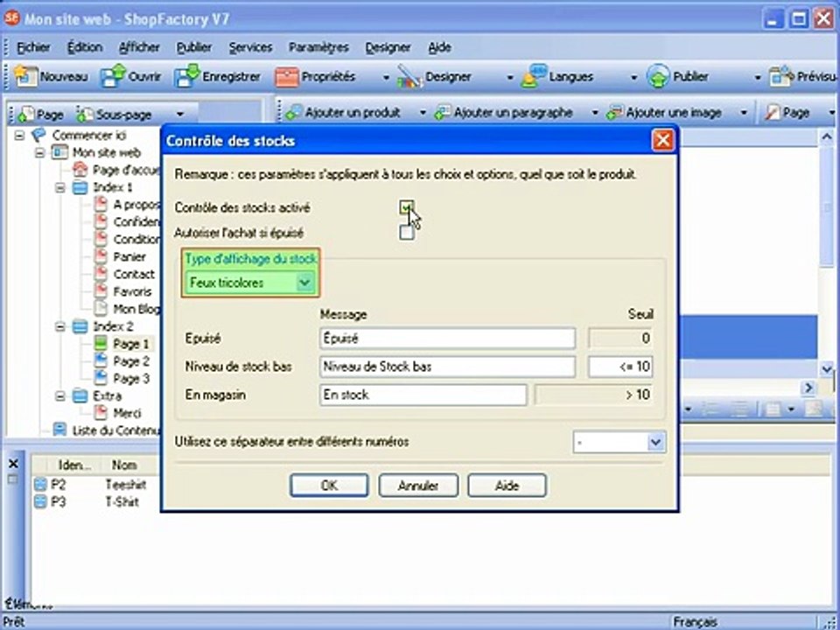
Task: Click the Aide button in dialog
Action: point(507,486)
